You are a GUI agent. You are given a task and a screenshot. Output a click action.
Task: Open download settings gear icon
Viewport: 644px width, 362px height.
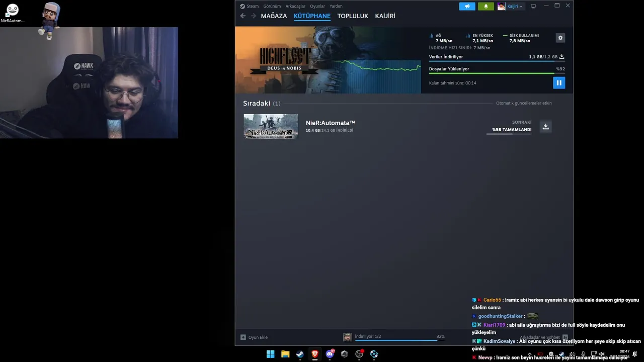(x=560, y=38)
